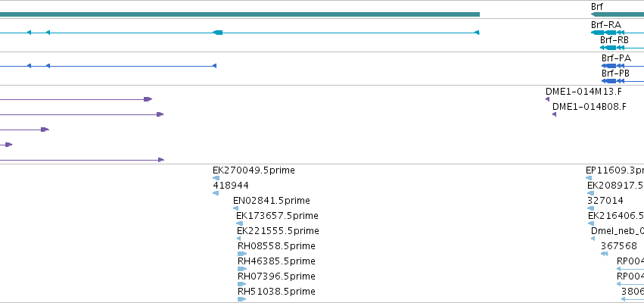Image resolution: width=644 pixels, height=303 pixels.
Task: Click the arrow glyph below 418944
Action: tap(216, 193)
